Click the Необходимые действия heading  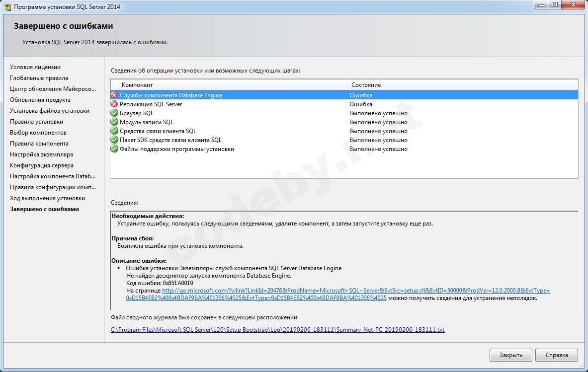point(148,216)
